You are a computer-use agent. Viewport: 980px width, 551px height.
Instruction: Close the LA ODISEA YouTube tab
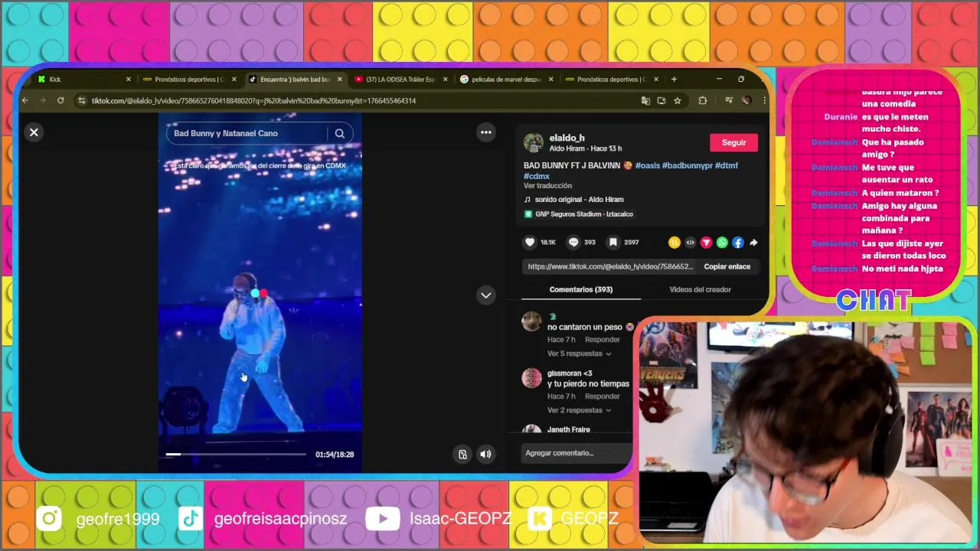click(445, 79)
